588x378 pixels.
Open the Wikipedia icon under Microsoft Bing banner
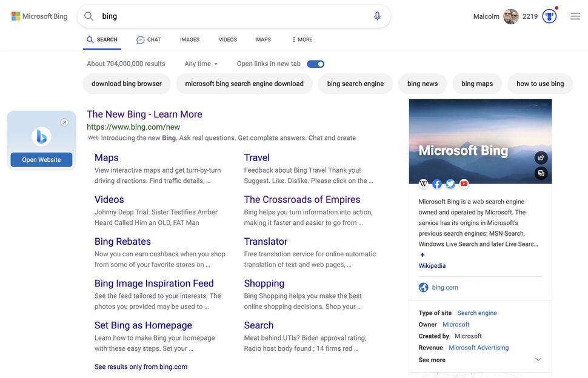pos(423,184)
